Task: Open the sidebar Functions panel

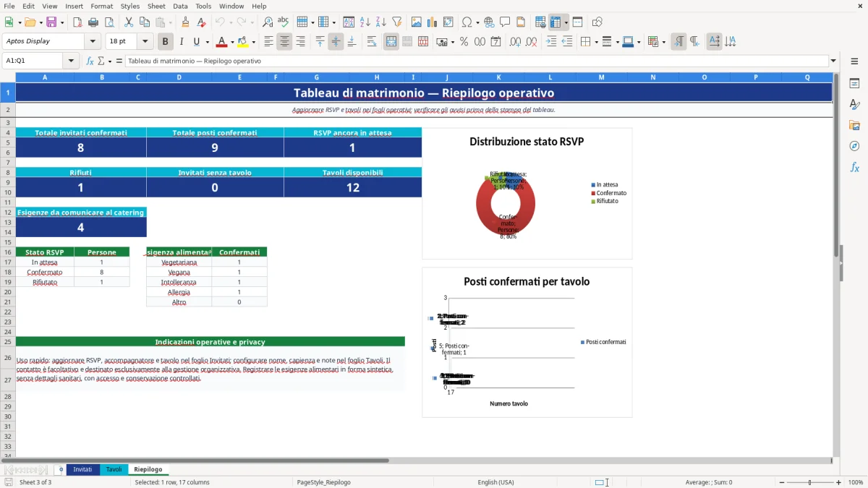Action: (854, 168)
